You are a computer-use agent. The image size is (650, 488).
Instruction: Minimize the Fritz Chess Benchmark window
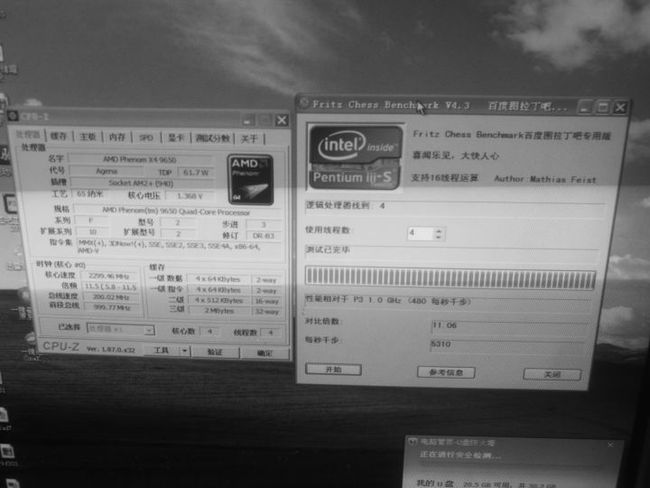585,108
